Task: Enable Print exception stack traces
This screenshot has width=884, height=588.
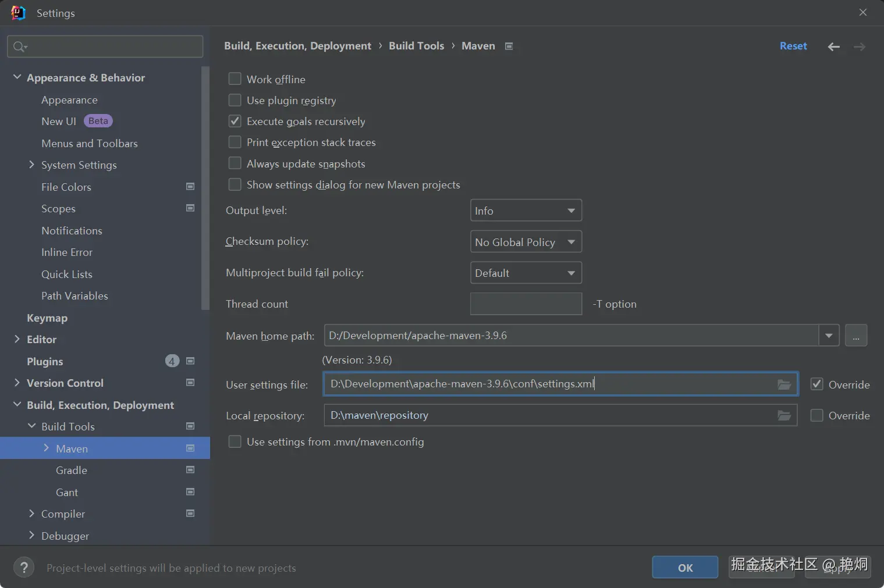Action: (x=235, y=142)
